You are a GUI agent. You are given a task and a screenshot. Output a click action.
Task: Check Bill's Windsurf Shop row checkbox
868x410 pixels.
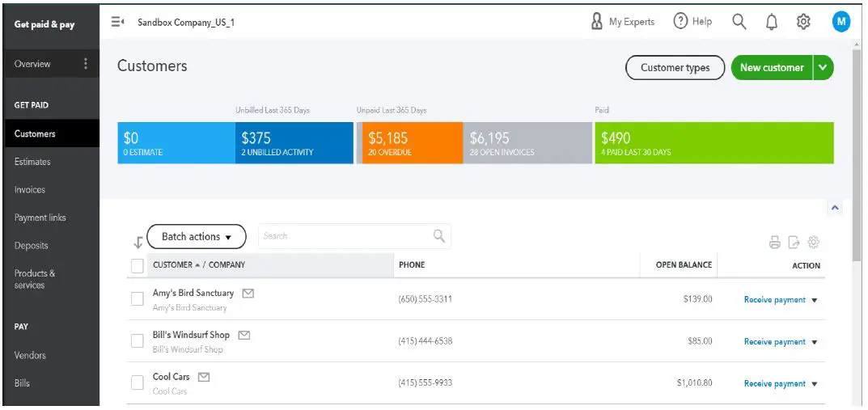(138, 341)
